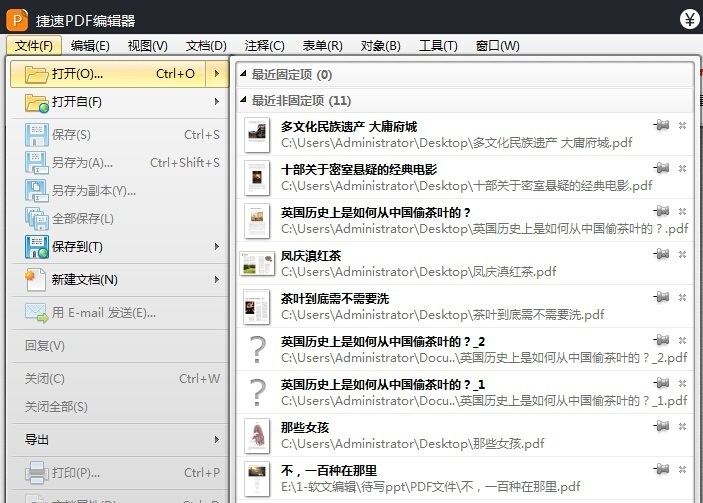Open the 不，一百种在那里 document thumbnail
The height and width of the screenshot is (503, 703).
tap(257, 479)
